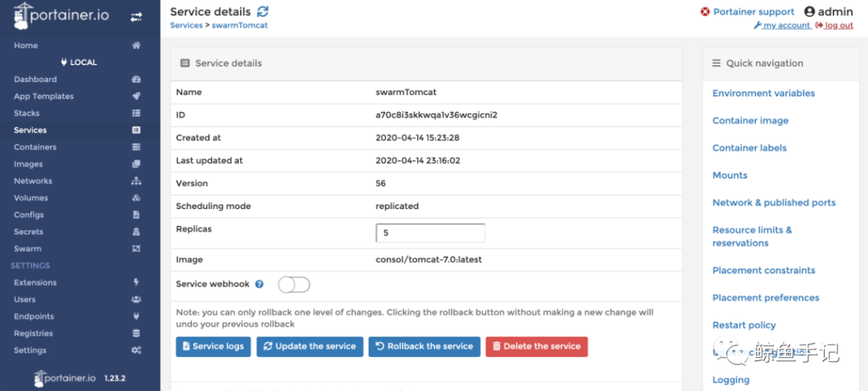The height and width of the screenshot is (391, 868).
Task: Click the Users group icon
Action: [x=136, y=299]
